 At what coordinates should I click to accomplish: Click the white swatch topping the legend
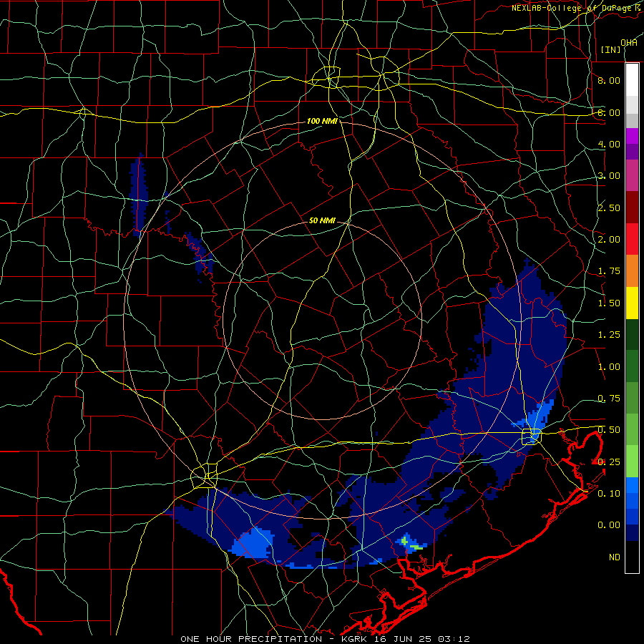pyautogui.click(x=632, y=79)
